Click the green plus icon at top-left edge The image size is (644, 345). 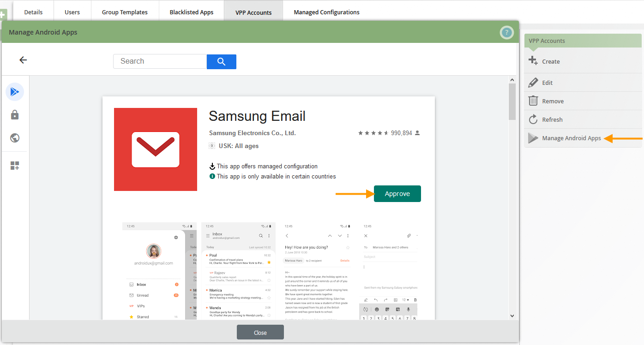2,14
